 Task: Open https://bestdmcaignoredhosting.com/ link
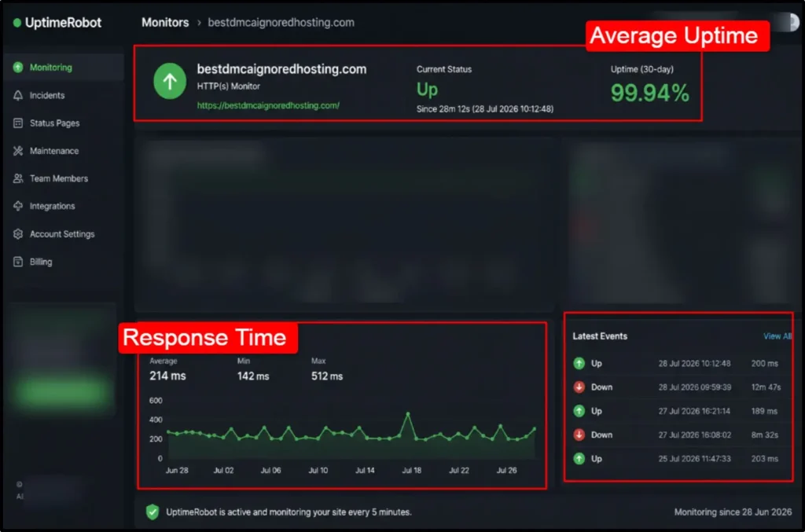(x=268, y=105)
